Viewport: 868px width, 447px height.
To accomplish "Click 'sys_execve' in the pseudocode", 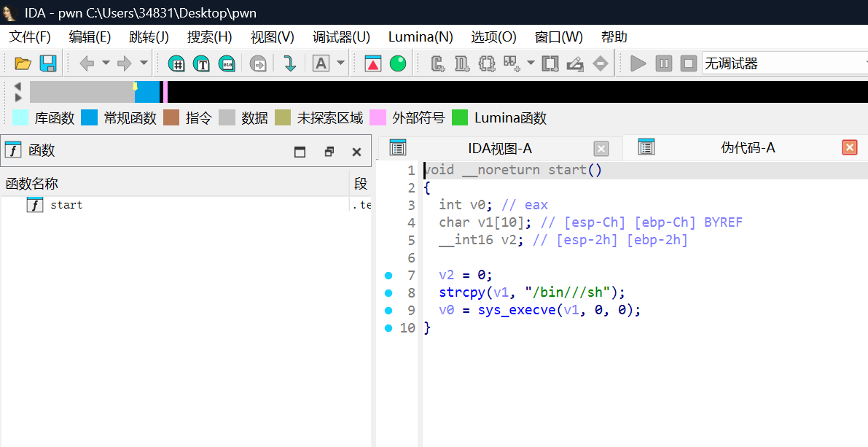I will pyautogui.click(x=517, y=310).
